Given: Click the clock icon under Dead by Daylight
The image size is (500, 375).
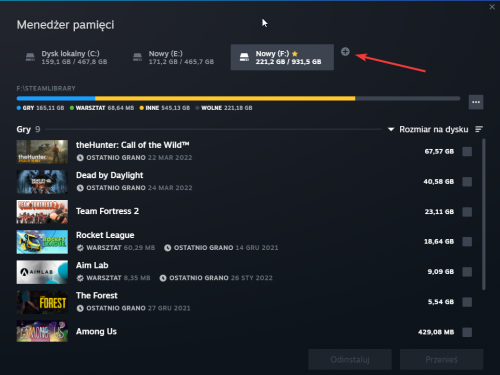Looking at the screenshot, I should coord(80,188).
